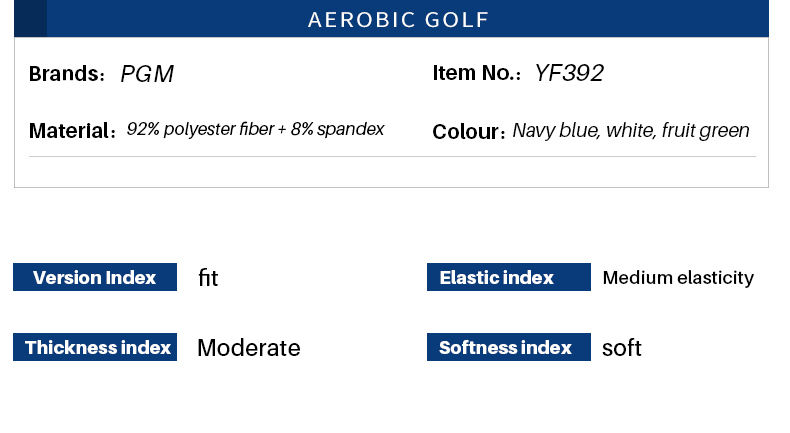Screen dimensions: 790x433
Task: Click the horizontal divider line under Material
Action: [392, 156]
